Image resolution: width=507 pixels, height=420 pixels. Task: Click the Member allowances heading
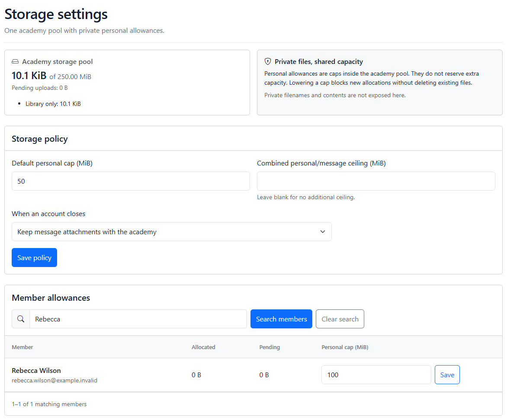pos(51,298)
